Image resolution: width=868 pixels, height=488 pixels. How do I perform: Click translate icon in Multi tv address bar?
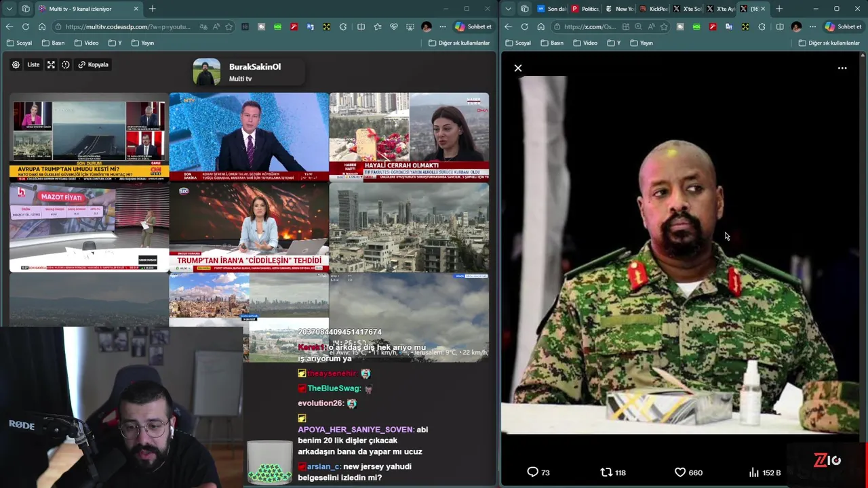pyautogui.click(x=203, y=26)
